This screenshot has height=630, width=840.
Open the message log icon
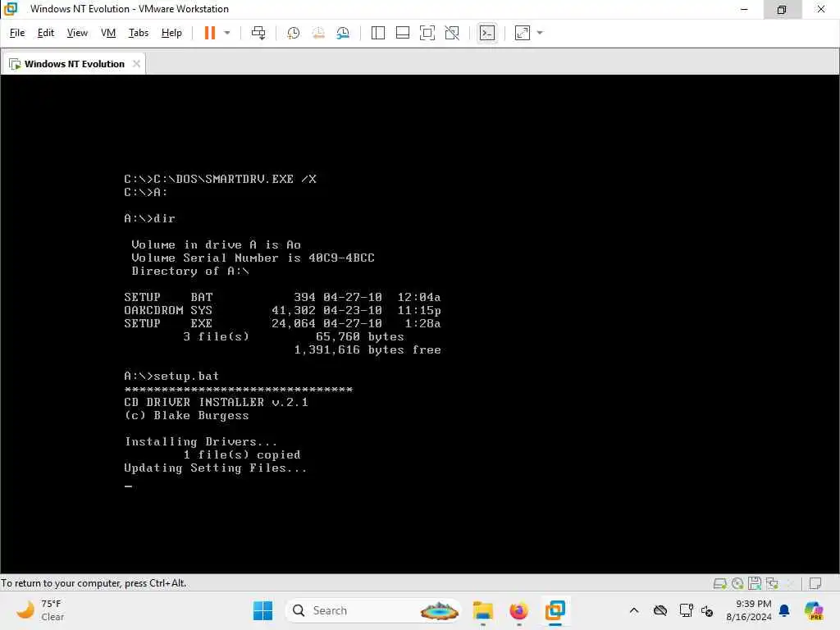(x=815, y=583)
